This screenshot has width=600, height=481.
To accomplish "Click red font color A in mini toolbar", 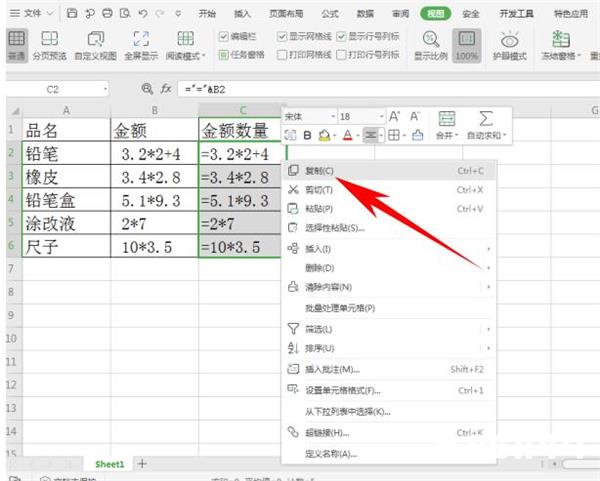I will 347,135.
